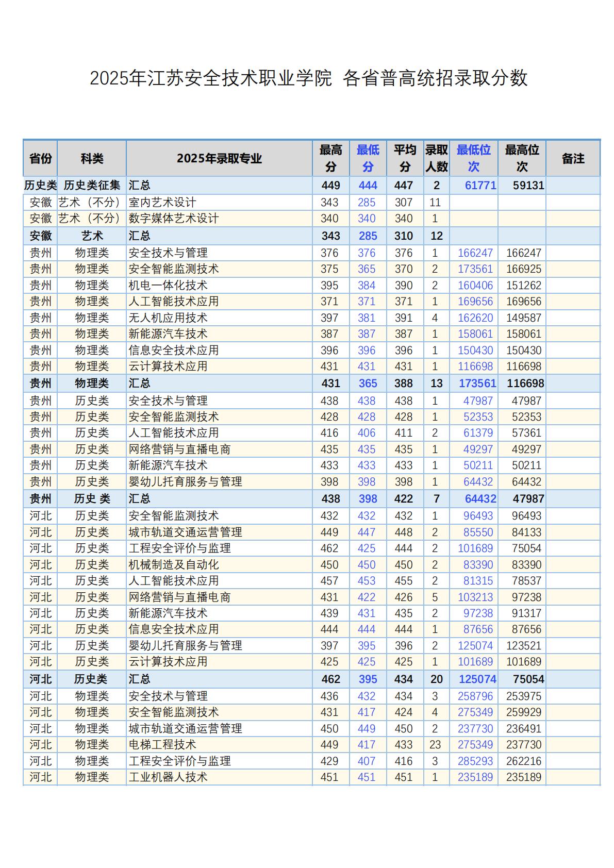The height and width of the screenshot is (868, 614).
Task: Click the rank value 166925
Action: [x=524, y=269]
